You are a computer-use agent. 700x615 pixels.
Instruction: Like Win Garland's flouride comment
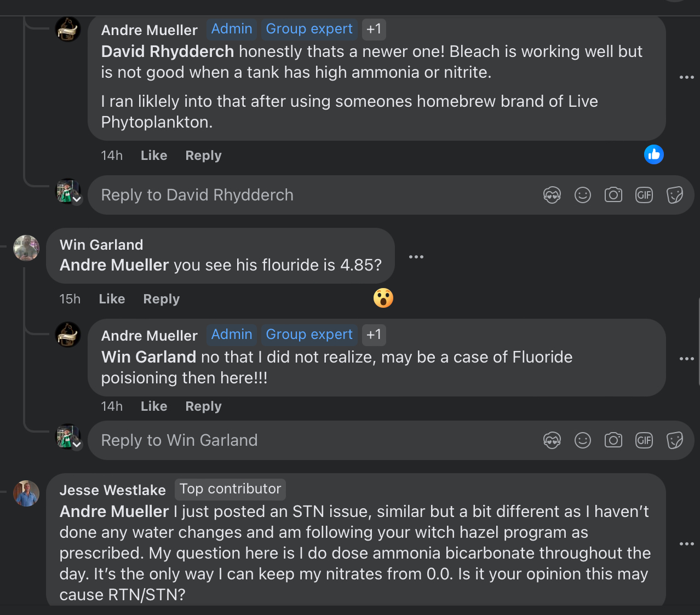112,299
